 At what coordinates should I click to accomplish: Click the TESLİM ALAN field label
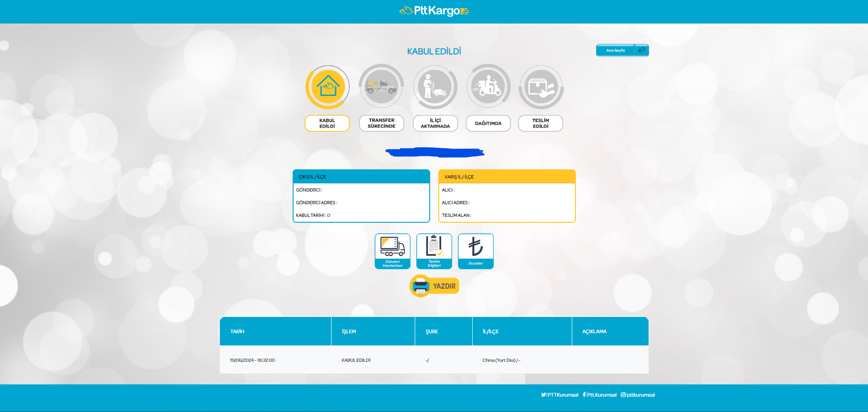point(456,216)
